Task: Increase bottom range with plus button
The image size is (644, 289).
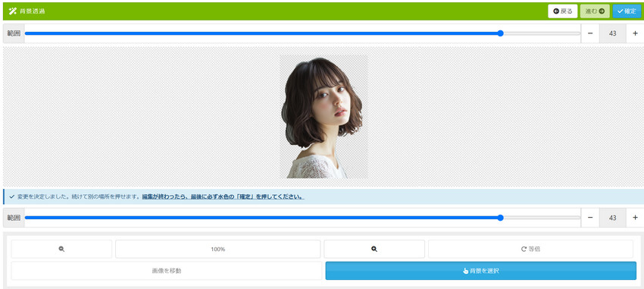Action: pos(635,218)
